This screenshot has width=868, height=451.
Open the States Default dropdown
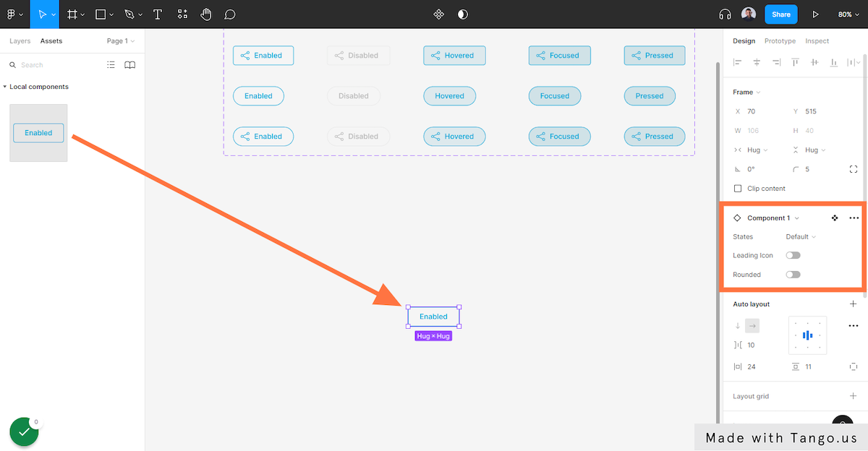pos(801,237)
